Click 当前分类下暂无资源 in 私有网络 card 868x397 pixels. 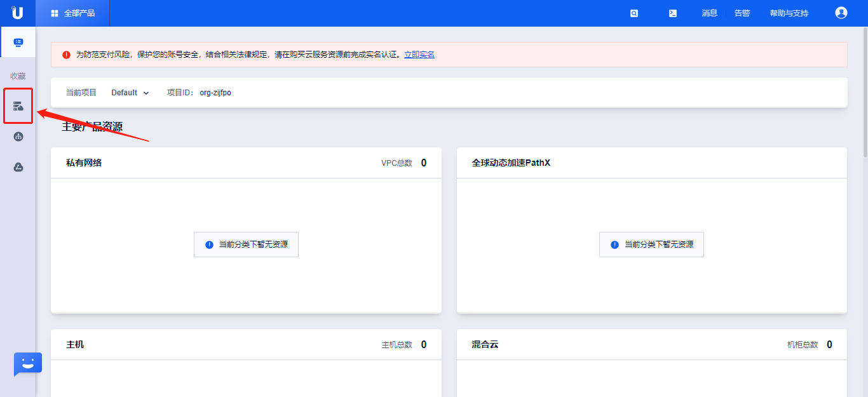pyautogui.click(x=246, y=244)
